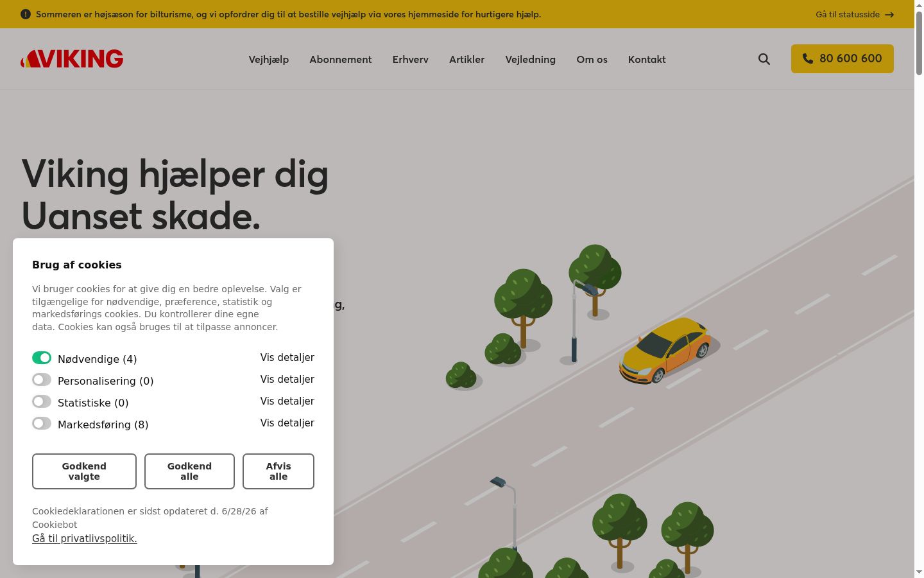The image size is (924, 578).
Task: Click the arrow beside Gå til statusside
Action: (889, 15)
